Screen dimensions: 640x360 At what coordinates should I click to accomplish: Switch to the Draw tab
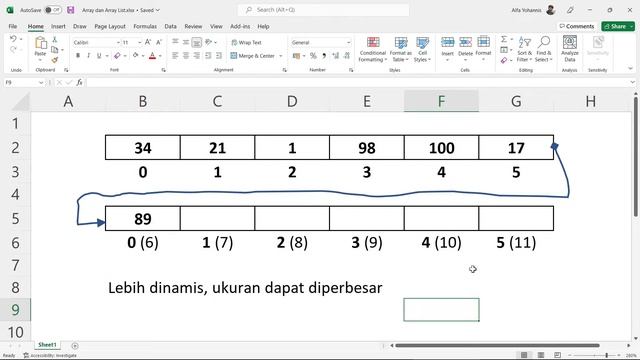80,26
